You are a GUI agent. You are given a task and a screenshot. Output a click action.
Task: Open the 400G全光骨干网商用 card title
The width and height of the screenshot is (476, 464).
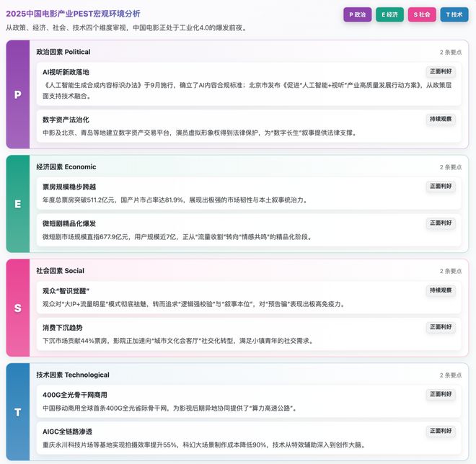[75, 395]
